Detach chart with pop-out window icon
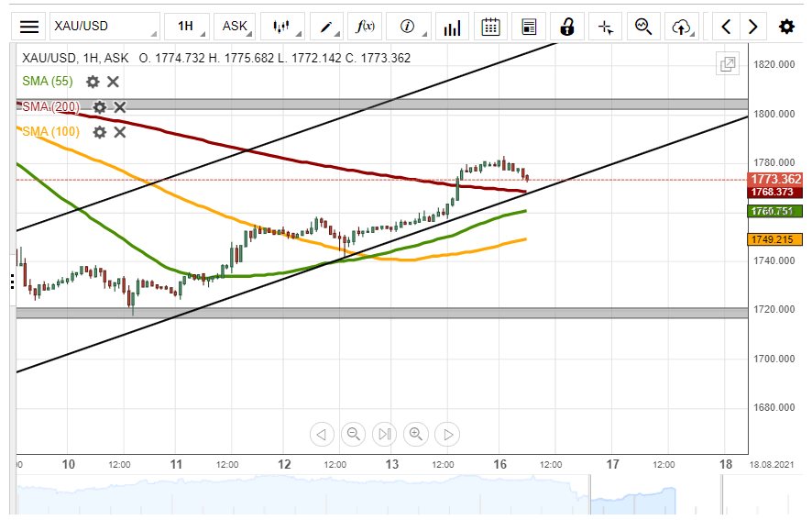812x520 pixels. coord(728,64)
